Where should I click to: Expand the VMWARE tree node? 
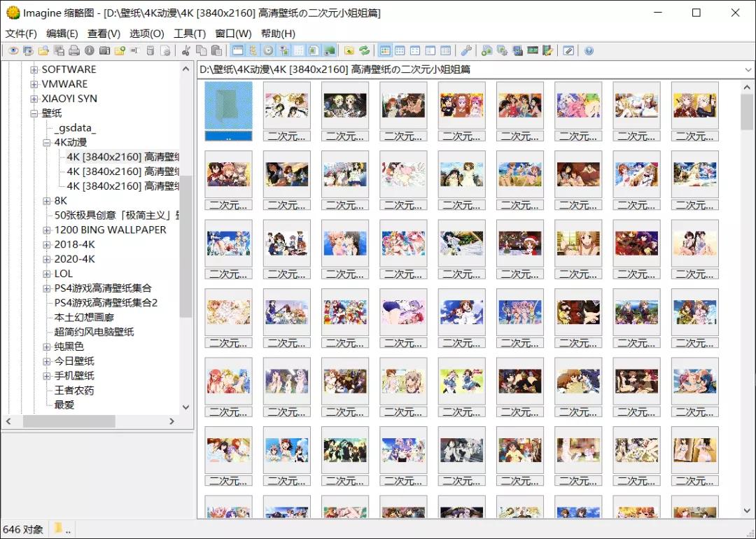[34, 84]
